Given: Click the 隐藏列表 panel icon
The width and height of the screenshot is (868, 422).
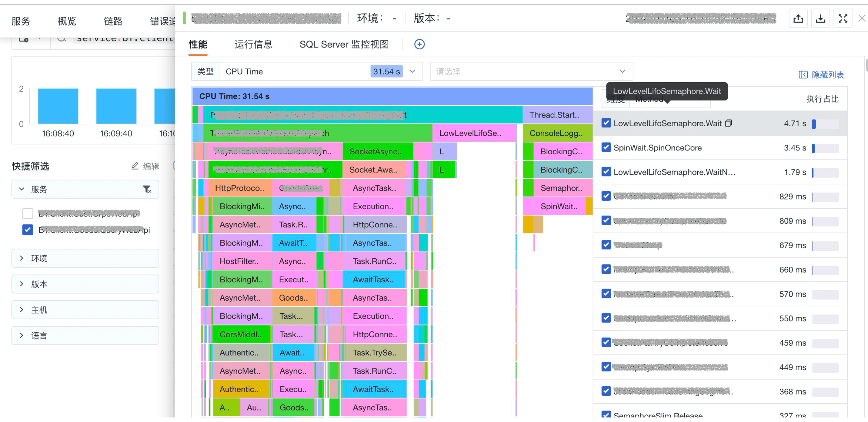Looking at the screenshot, I should (x=803, y=75).
